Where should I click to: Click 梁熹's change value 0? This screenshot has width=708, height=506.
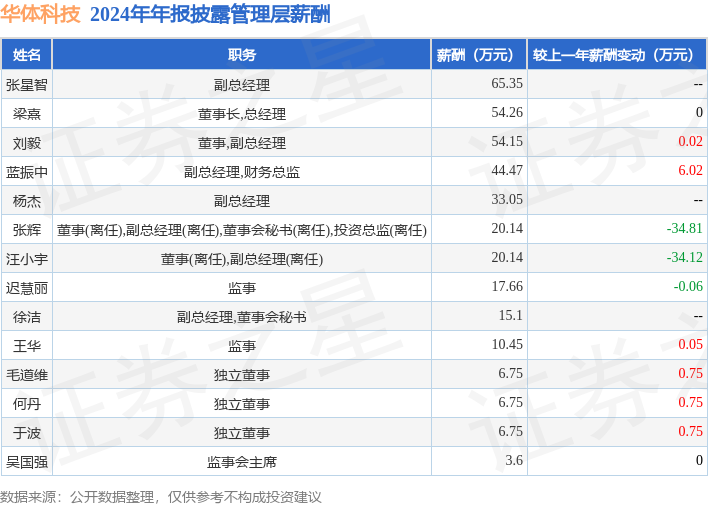[x=699, y=112]
